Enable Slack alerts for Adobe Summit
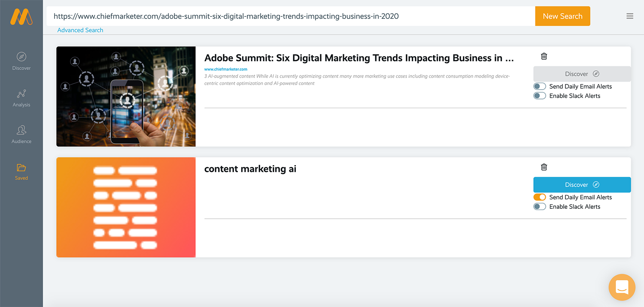The image size is (644, 307). (540, 96)
